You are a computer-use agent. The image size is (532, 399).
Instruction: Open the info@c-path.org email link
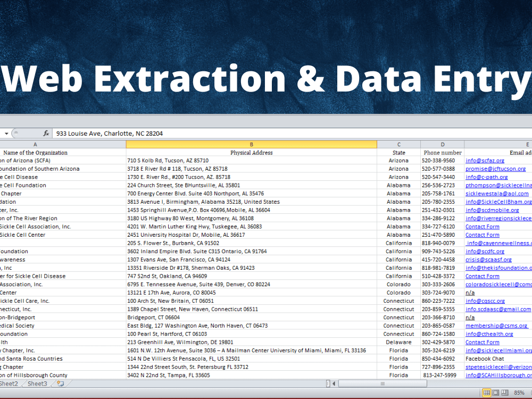click(487, 177)
